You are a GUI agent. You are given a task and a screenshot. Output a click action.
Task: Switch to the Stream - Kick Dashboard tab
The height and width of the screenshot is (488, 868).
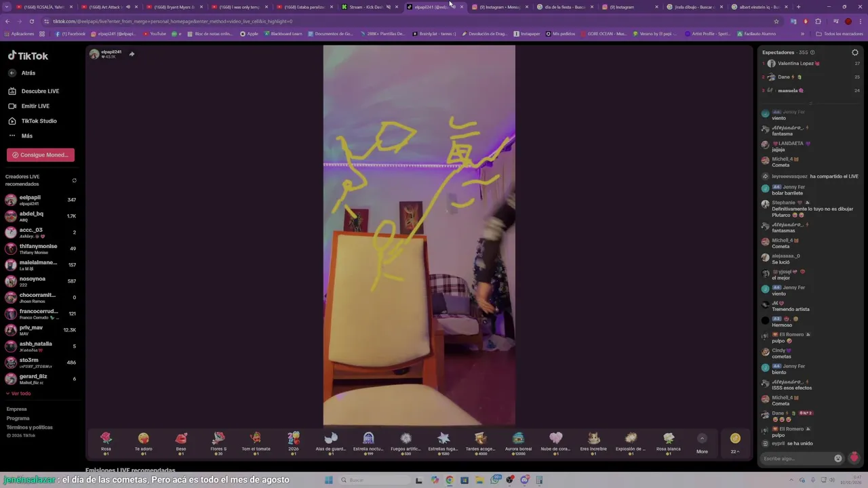tap(366, 7)
